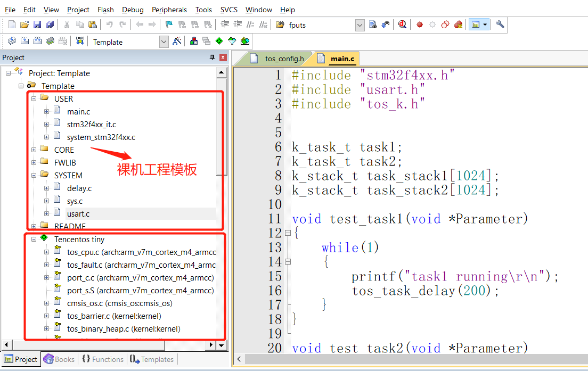Screen dimensions: 588x371
Task: Open the File menu
Action: 10,10
